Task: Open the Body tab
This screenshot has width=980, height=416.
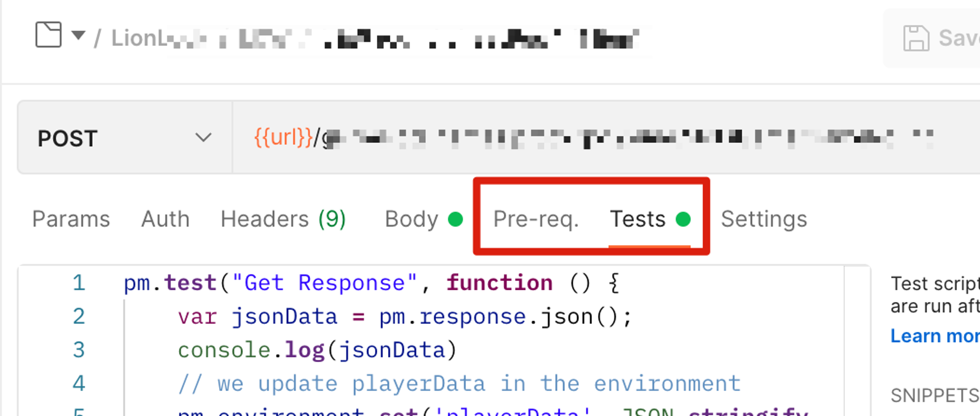Action: coord(411,219)
